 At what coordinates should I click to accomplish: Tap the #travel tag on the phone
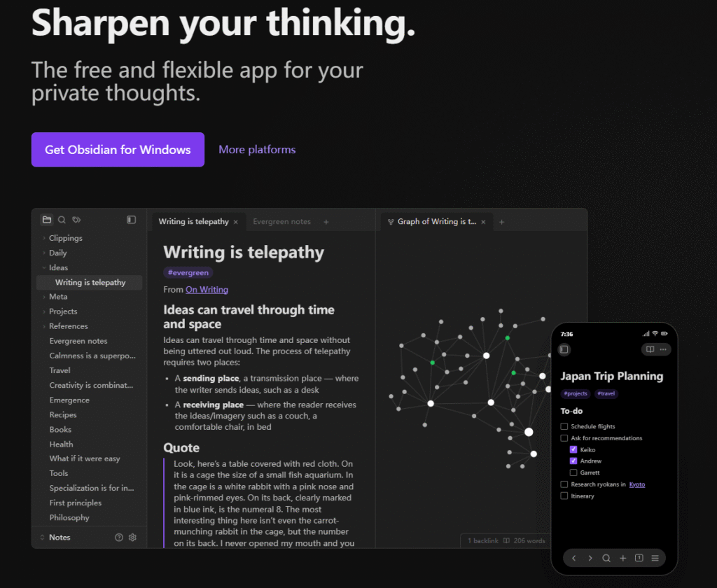606,393
